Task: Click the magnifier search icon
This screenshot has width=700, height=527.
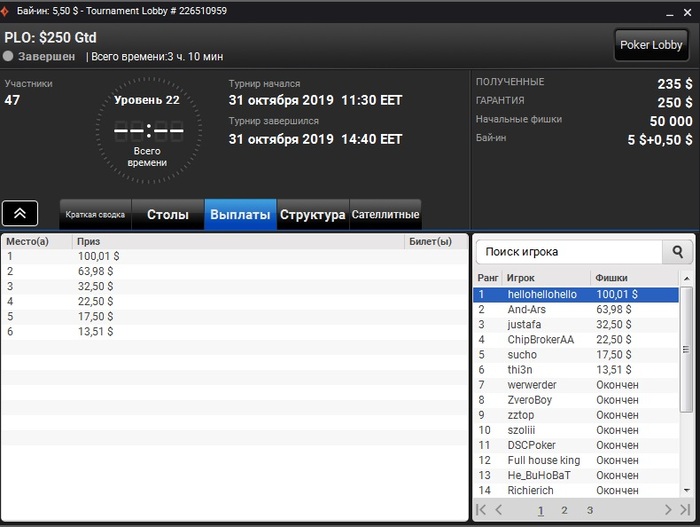Action: coord(677,252)
